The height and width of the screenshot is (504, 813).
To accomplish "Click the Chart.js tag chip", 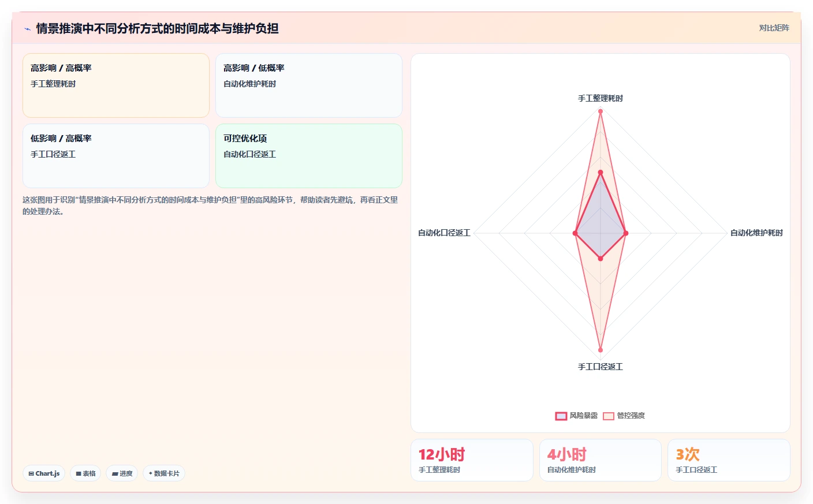I will 44,473.
